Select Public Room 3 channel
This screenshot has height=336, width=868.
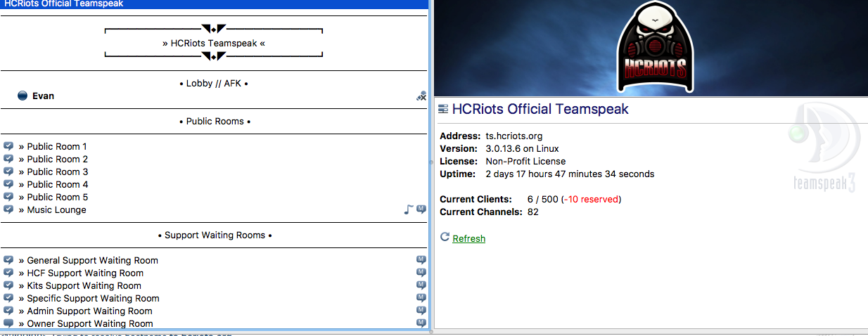tap(214, 172)
